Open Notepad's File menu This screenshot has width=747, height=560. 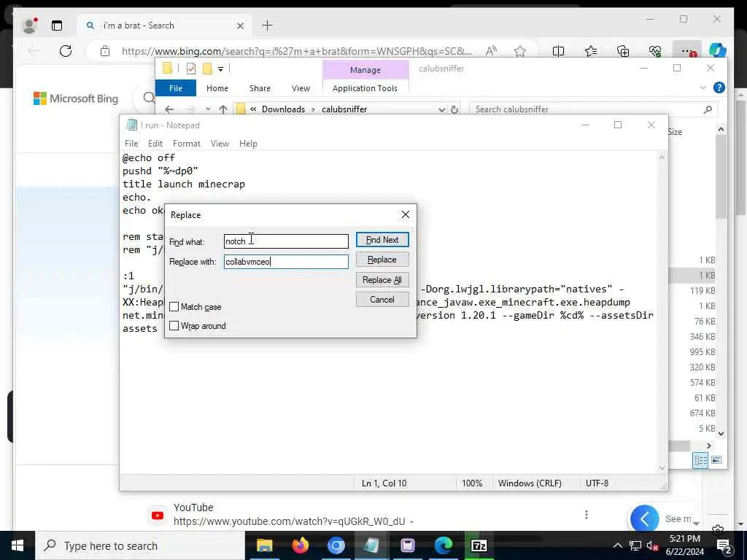tap(131, 144)
